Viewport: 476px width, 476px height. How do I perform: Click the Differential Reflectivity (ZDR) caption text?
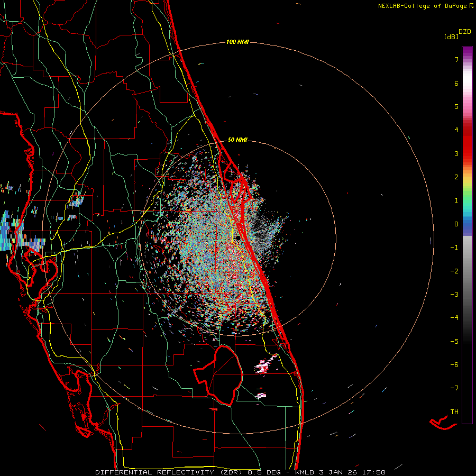coord(169,472)
